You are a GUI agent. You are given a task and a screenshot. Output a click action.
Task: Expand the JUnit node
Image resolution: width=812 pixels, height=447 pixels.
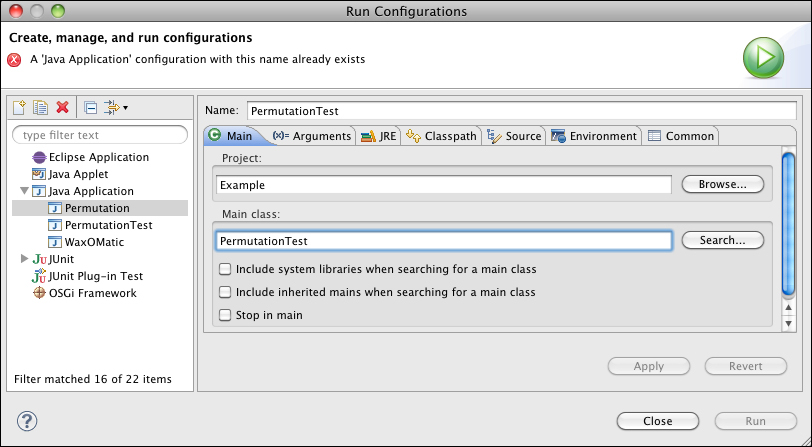[x=24, y=258]
